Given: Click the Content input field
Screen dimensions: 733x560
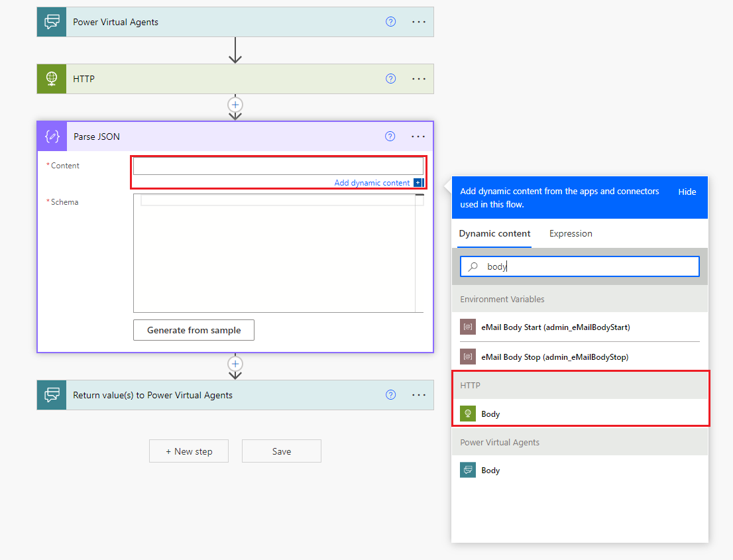Looking at the screenshot, I should (278, 166).
